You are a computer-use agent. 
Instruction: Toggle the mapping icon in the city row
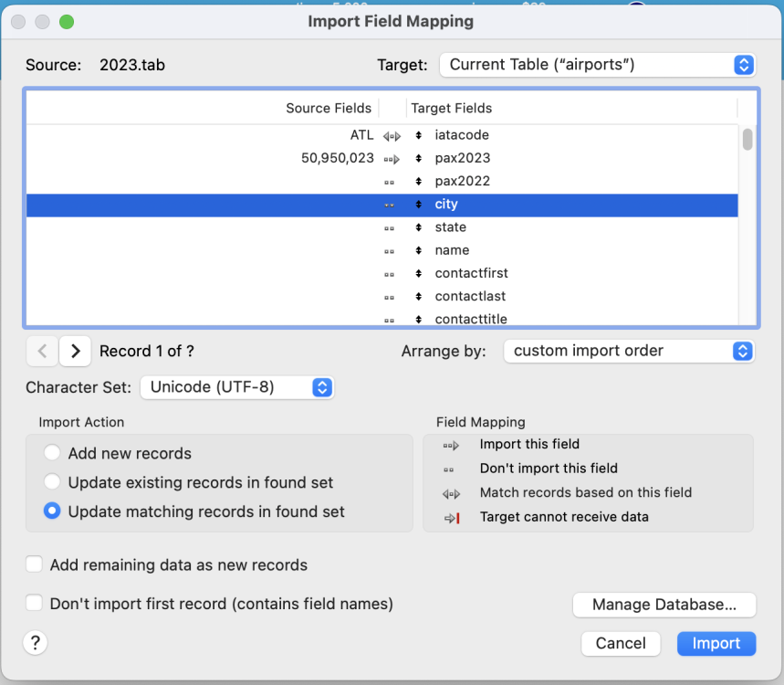390,205
